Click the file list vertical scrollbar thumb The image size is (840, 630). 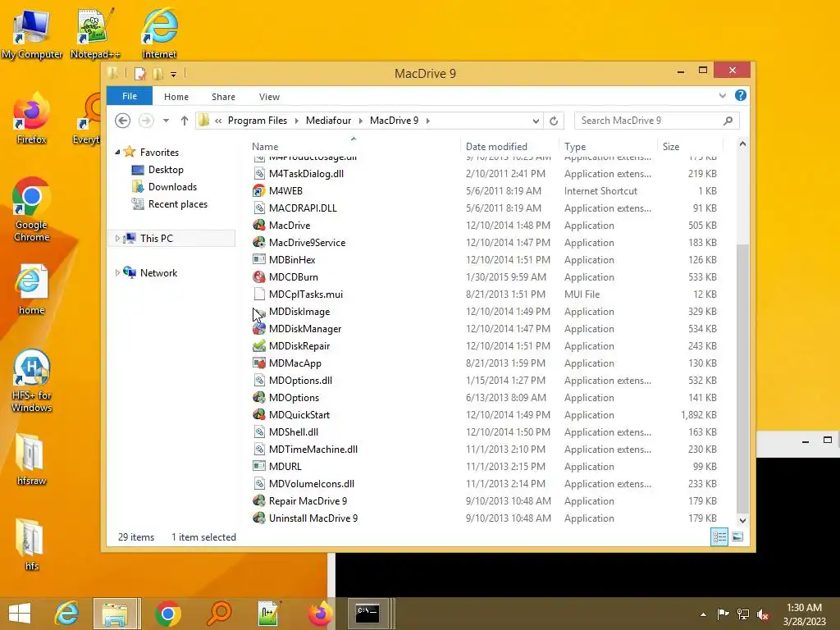(x=742, y=379)
